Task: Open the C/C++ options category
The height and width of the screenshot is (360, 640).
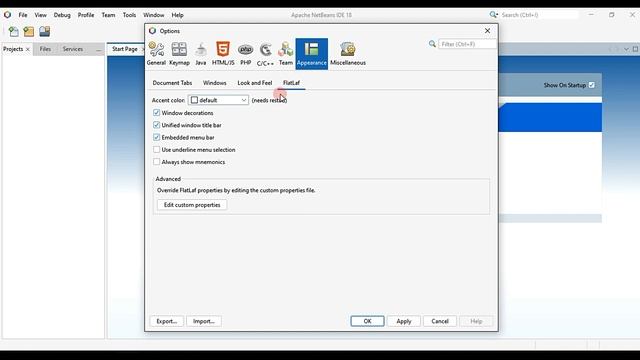Action: [x=265, y=53]
